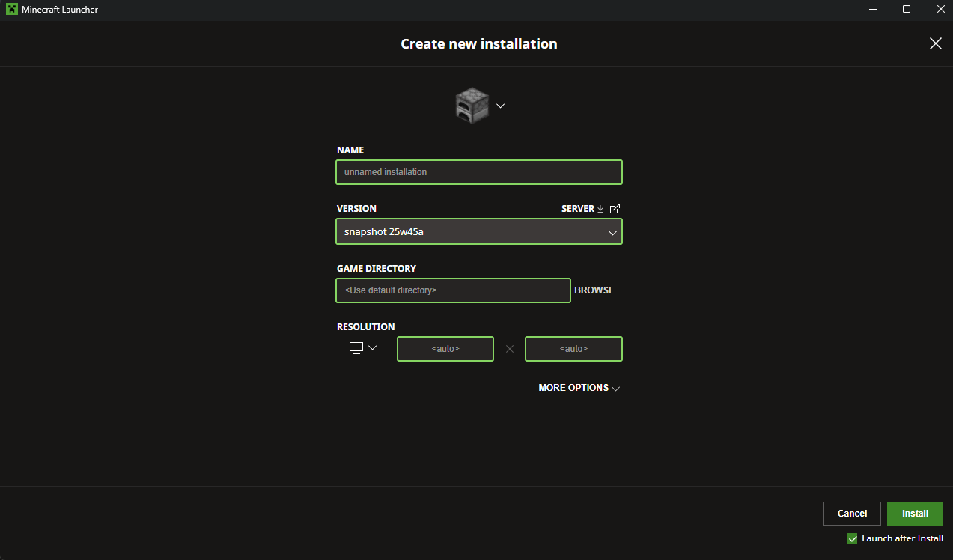The height and width of the screenshot is (560, 953).
Task: Maximize the Minecraft Launcher window
Action: tap(907, 10)
